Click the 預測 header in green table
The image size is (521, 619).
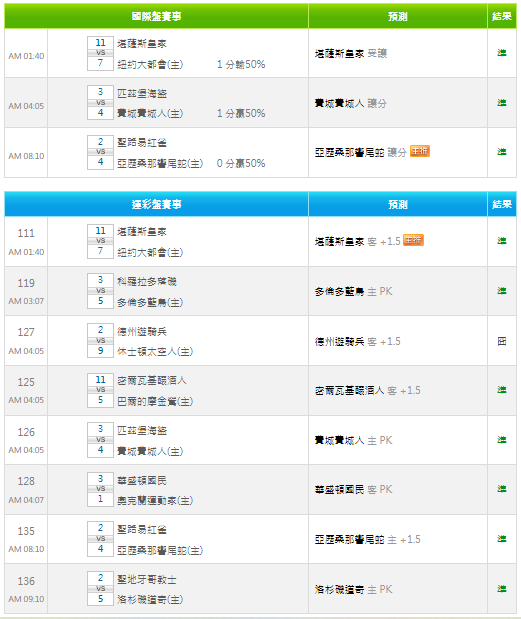click(x=397, y=16)
